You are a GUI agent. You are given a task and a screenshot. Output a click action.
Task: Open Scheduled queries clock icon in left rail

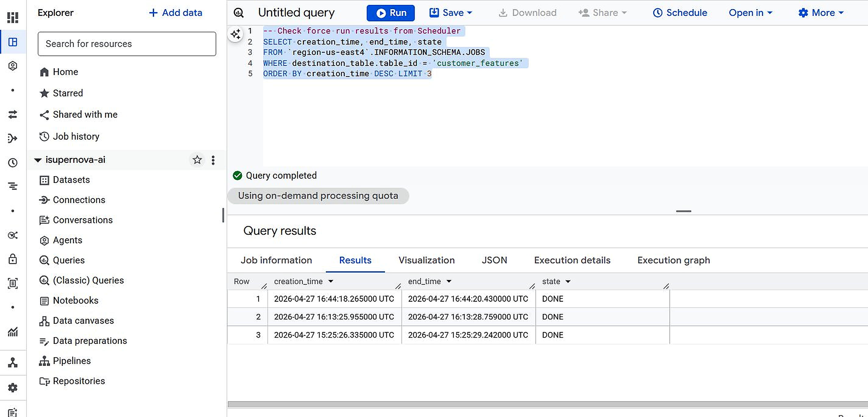[13, 162]
